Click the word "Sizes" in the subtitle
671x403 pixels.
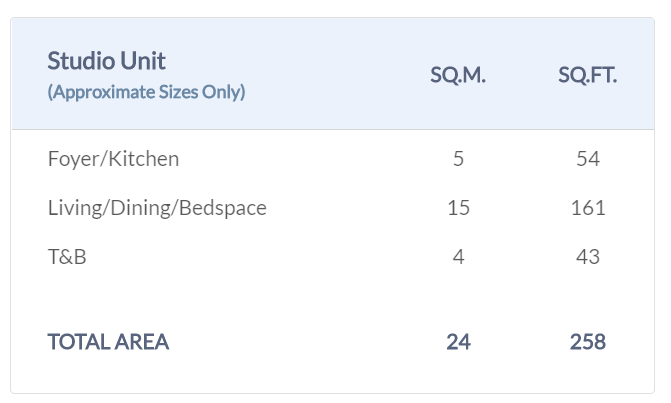point(177,92)
